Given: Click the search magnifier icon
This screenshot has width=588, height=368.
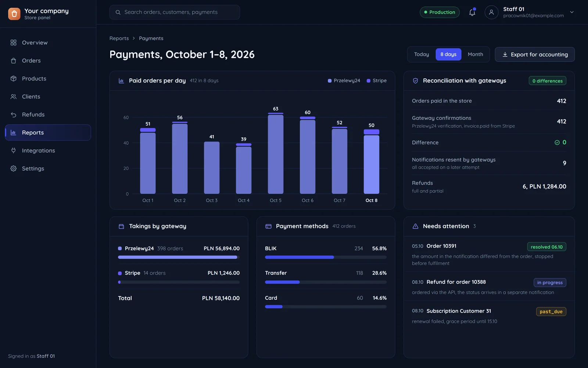Looking at the screenshot, I should pos(118,13).
